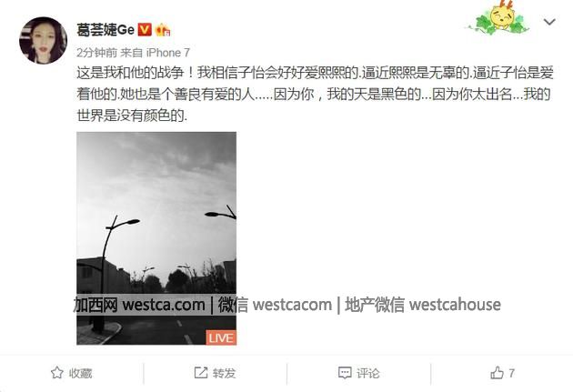Viewport: 573px width, 392px height.
Task: Click the orange verified V badge
Action: [145, 30]
